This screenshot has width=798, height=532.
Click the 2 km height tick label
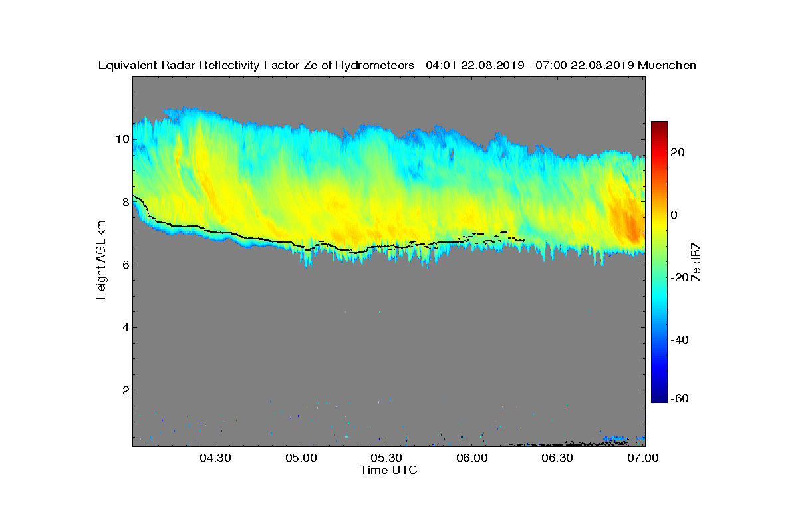coord(124,390)
